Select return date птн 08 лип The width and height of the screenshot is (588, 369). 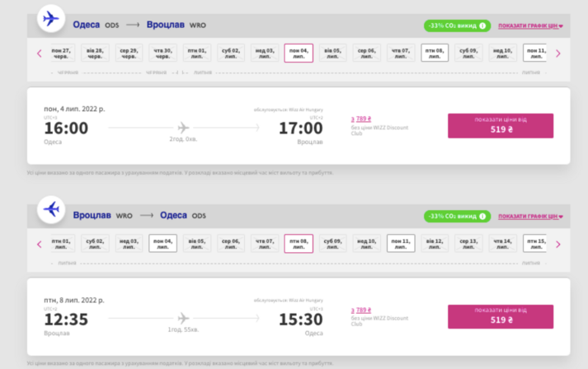(299, 244)
